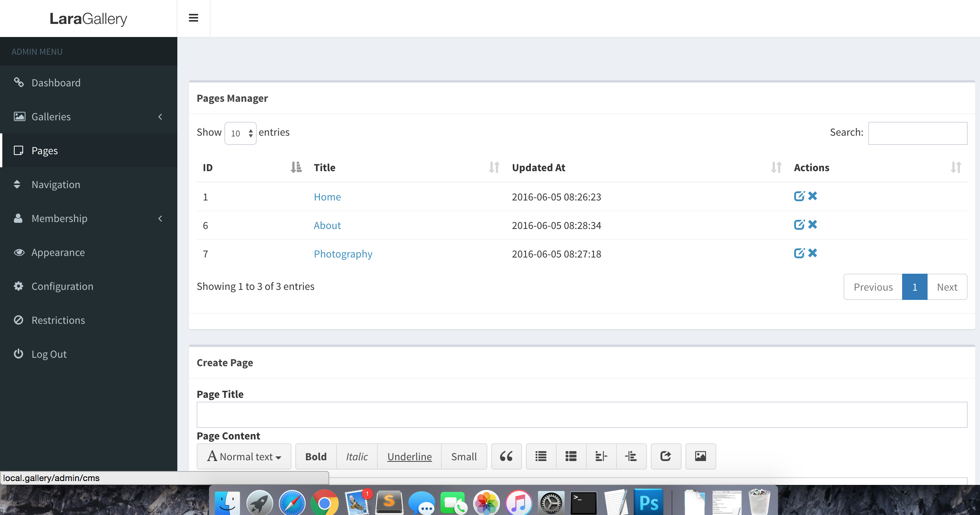Click Log Out in the sidebar

[89, 354]
